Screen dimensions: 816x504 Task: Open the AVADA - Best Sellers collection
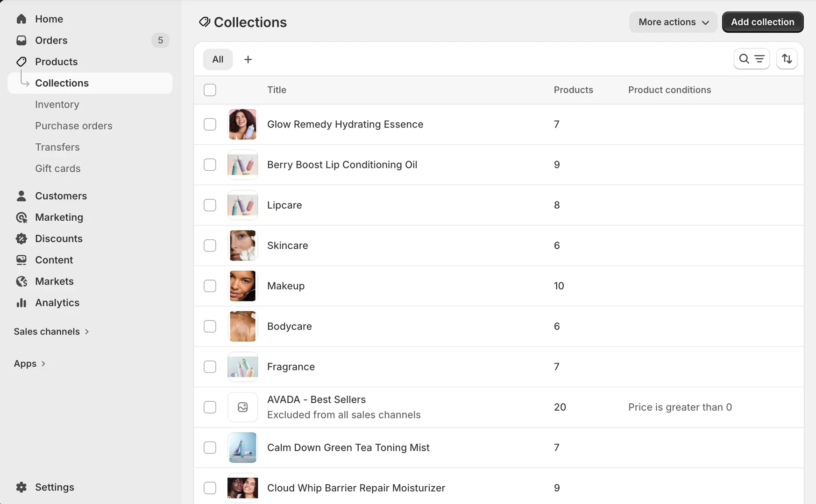click(316, 400)
